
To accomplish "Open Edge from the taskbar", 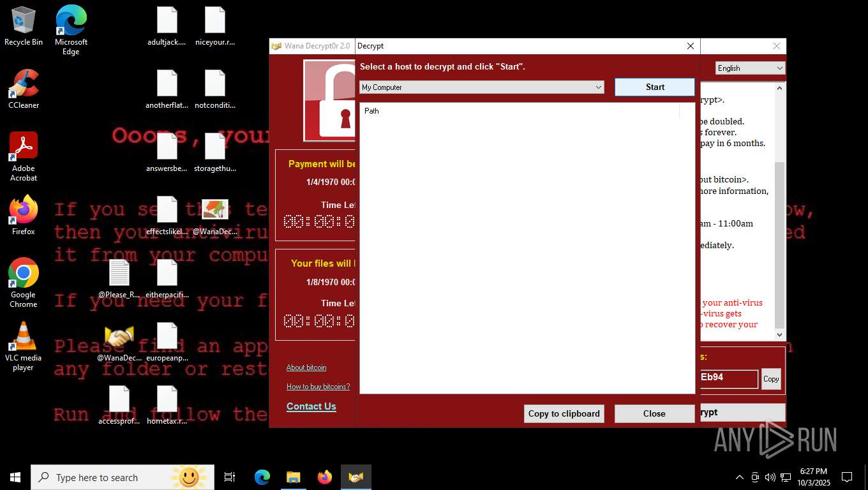I will click(262, 477).
